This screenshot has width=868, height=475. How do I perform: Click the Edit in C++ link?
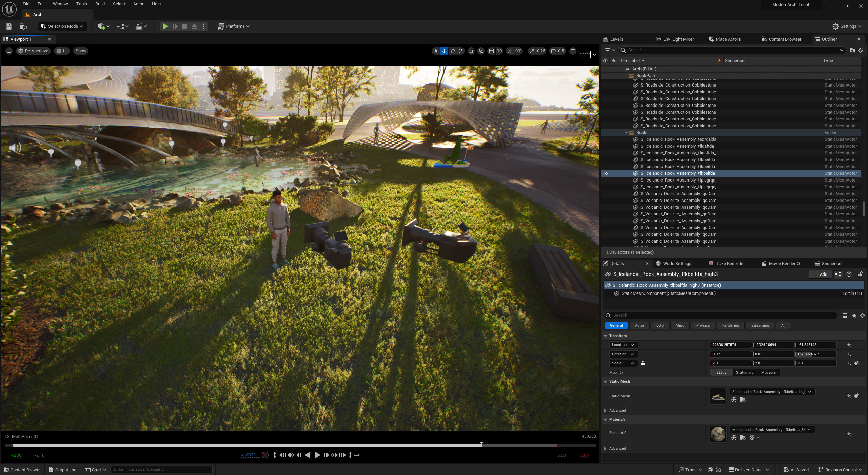point(852,293)
